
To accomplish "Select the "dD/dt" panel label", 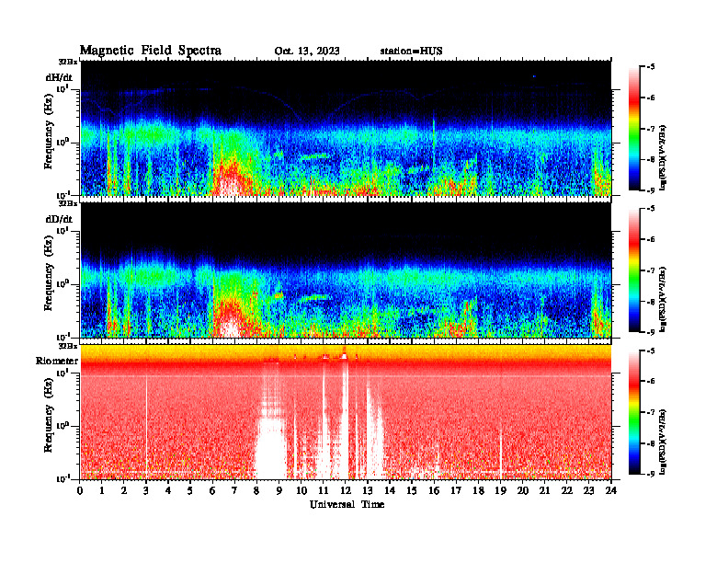I will (59, 219).
